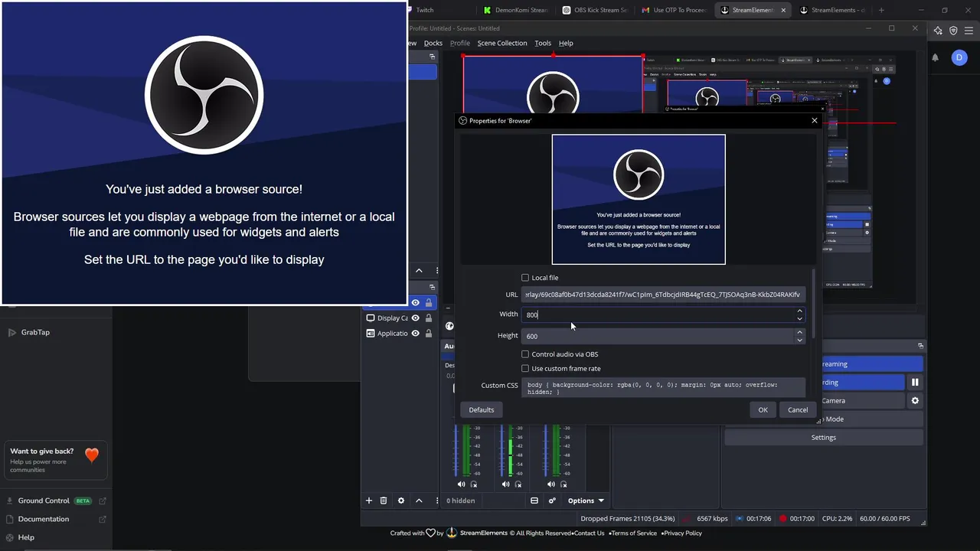Open the Terms of Service footer link

(633, 533)
